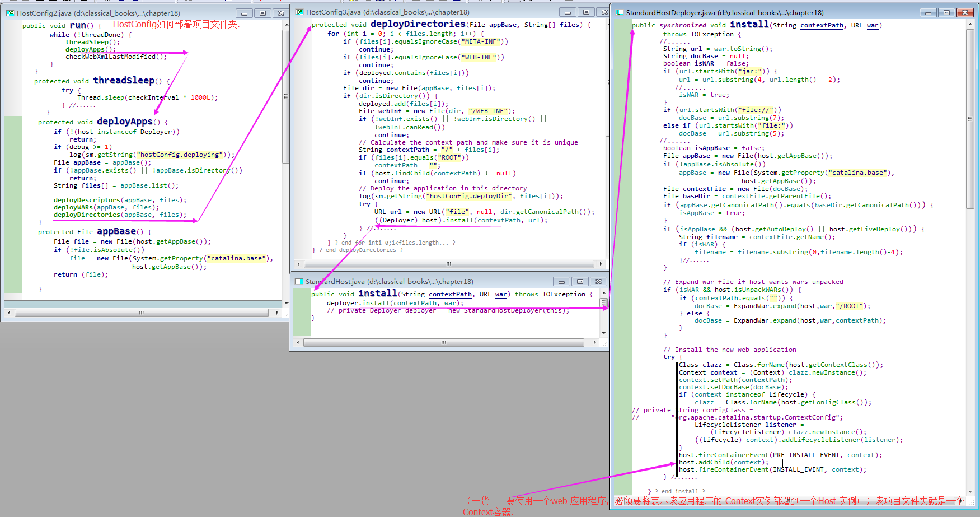Click the String contextPath = "/" + files[i] line
This screenshot has height=517, width=980.
[x=429, y=150]
